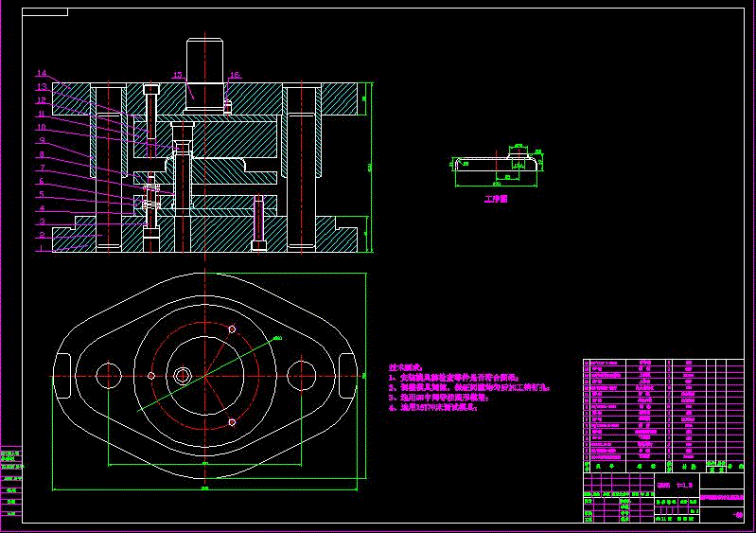756x533 pixels.
Task: Select technical requirement line 2 text
Action: 469,387
